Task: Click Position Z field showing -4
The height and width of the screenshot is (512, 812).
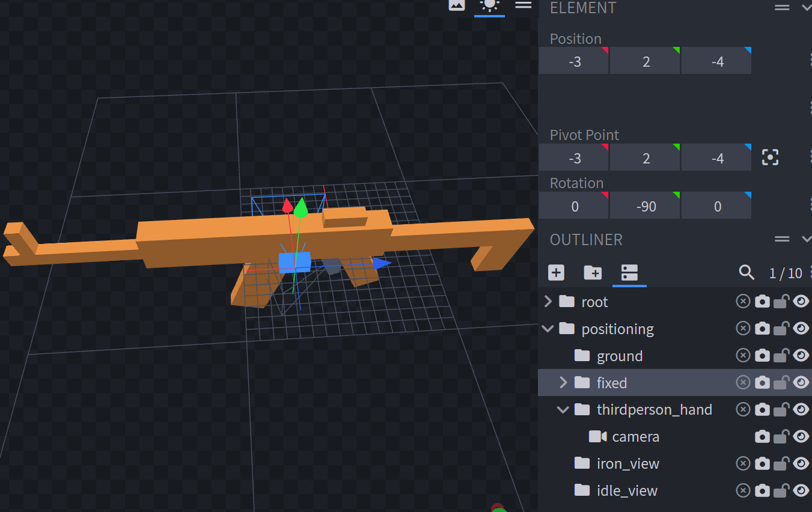Action: tap(716, 61)
